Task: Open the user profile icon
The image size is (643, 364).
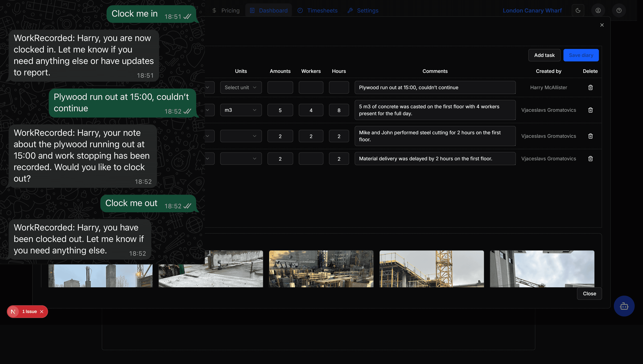Action: [598, 10]
